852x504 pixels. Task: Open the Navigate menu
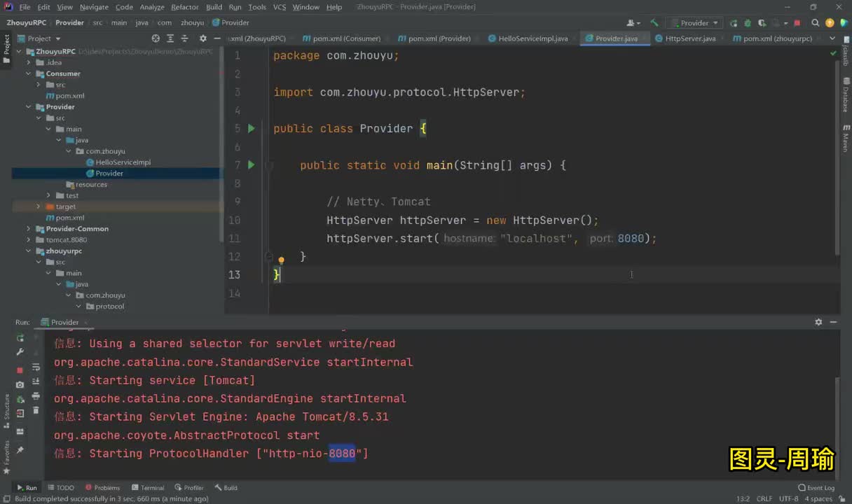point(94,7)
